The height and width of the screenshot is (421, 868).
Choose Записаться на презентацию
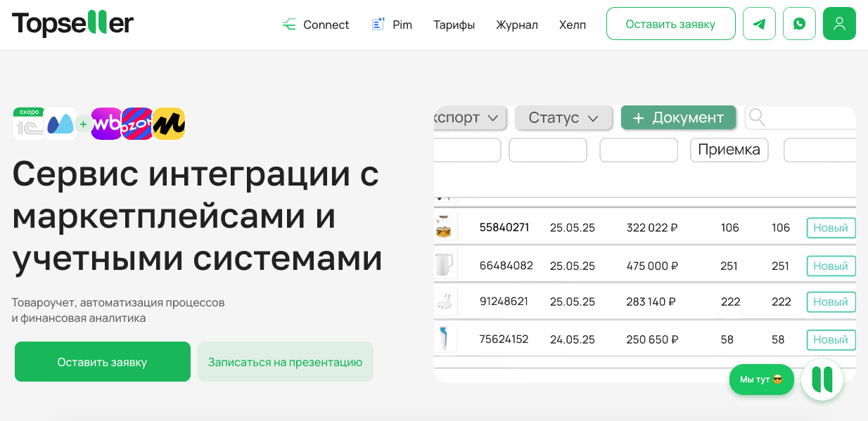285,361
